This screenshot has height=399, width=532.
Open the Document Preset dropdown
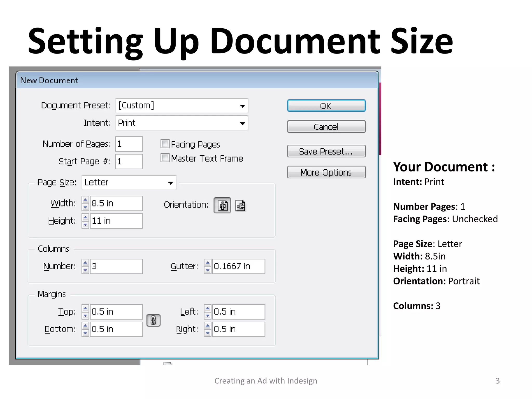tap(182, 105)
